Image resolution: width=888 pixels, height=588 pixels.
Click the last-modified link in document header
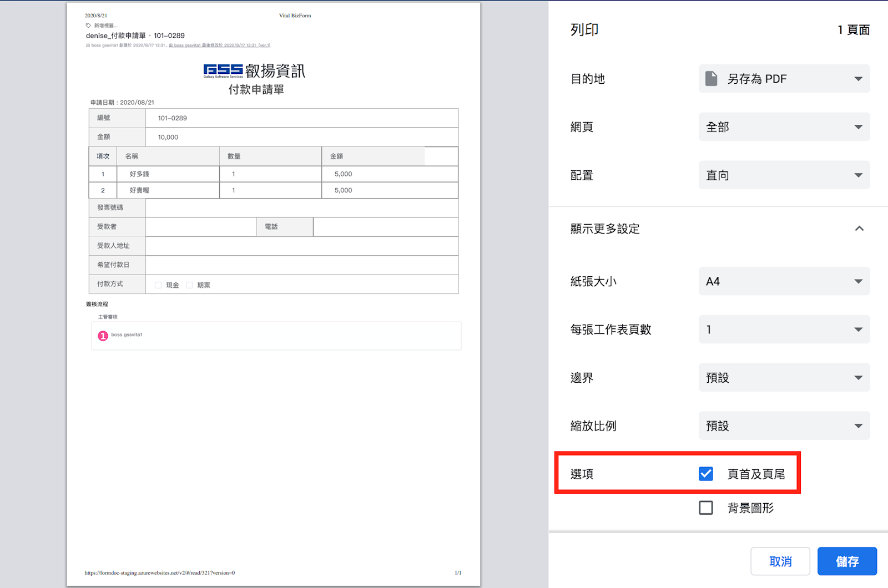(x=219, y=45)
